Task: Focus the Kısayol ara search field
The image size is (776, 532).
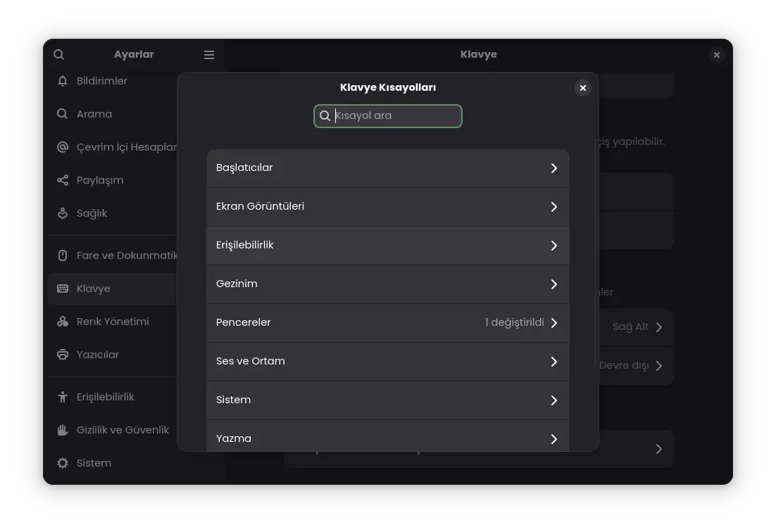Action: pos(388,115)
